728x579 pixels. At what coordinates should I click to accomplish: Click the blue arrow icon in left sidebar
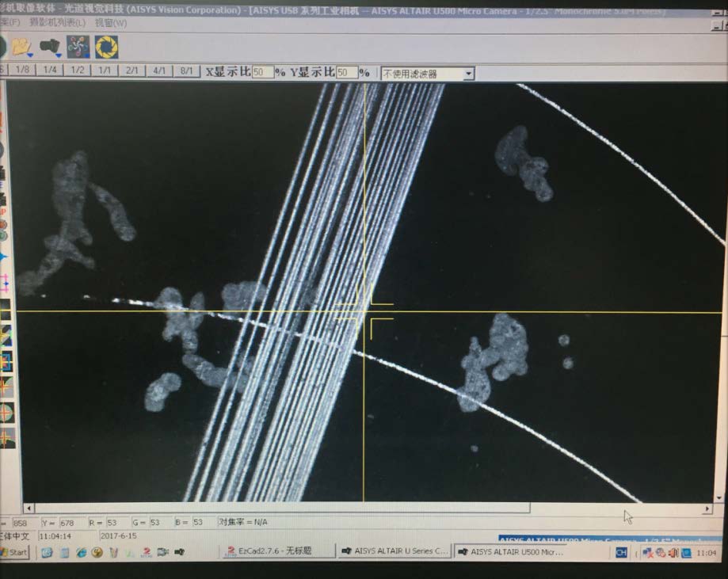coord(4,257)
